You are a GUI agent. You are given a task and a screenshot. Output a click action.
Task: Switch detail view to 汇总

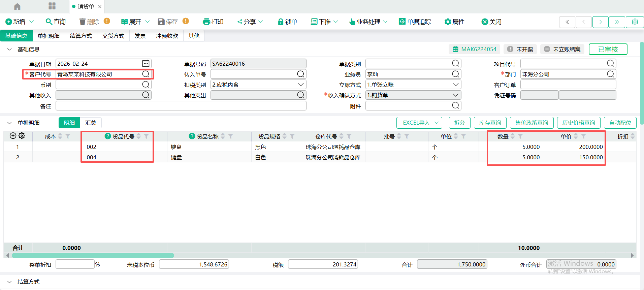[x=91, y=123]
